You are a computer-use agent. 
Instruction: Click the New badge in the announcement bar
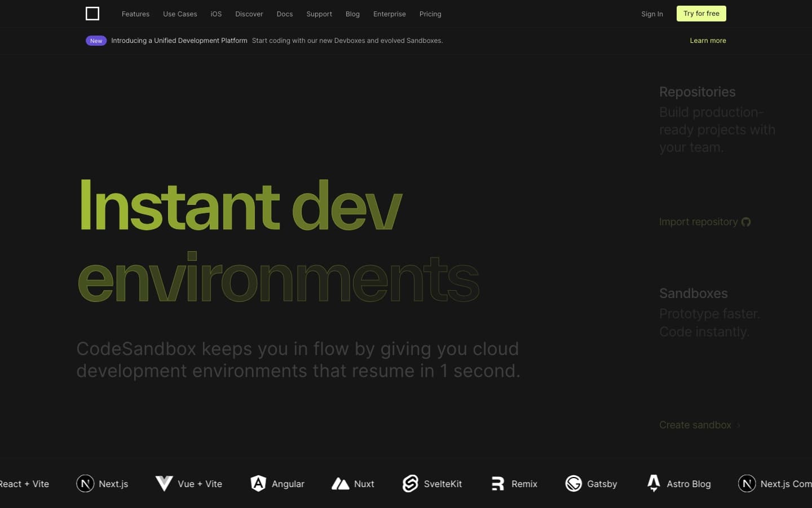click(96, 41)
